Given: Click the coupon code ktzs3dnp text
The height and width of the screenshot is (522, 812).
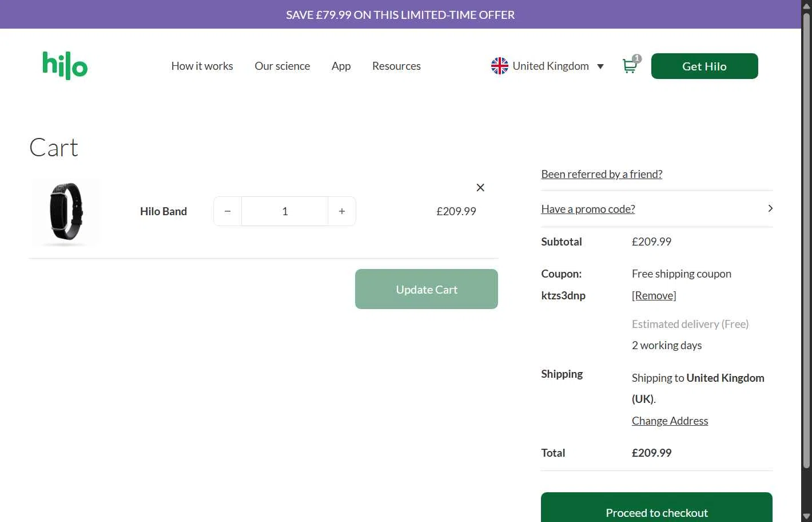Looking at the screenshot, I should click(x=563, y=295).
